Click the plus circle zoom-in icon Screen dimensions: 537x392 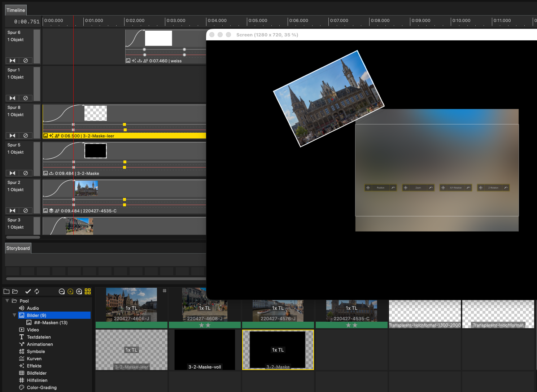(x=79, y=291)
